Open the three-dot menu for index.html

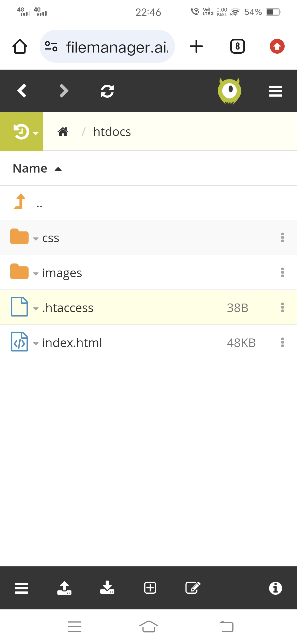[x=282, y=342]
